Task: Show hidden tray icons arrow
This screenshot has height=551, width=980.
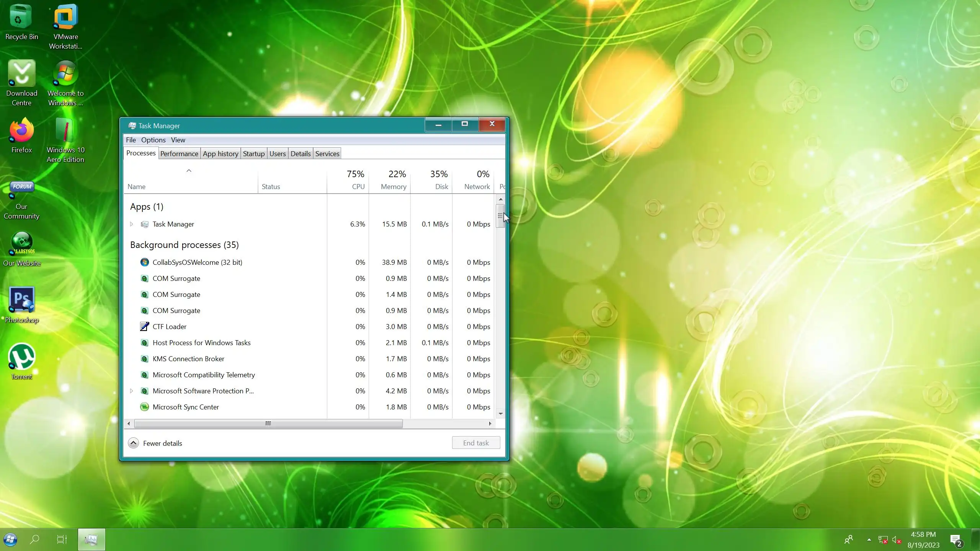Action: (x=869, y=540)
